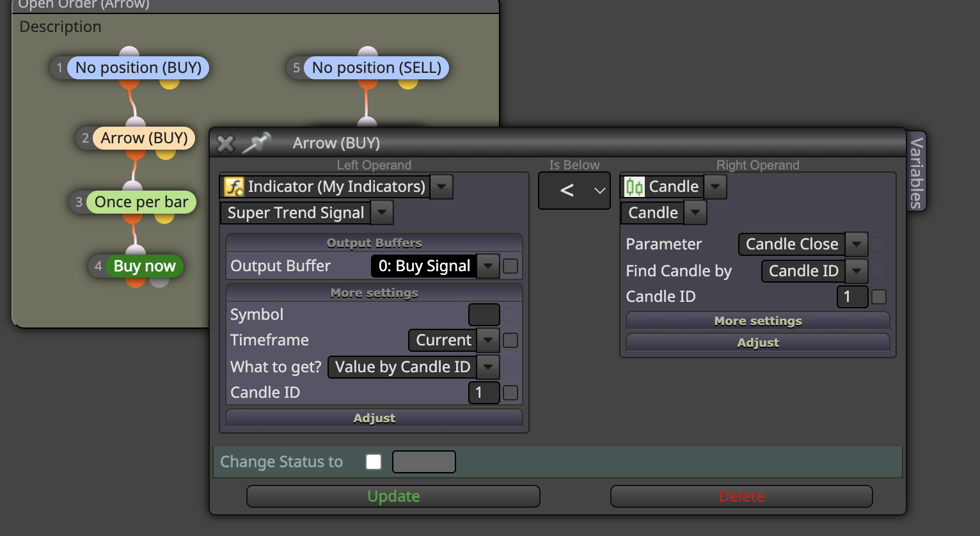The image size is (980, 536).
Task: Open the Is Below operator dropdown
Action: point(574,191)
